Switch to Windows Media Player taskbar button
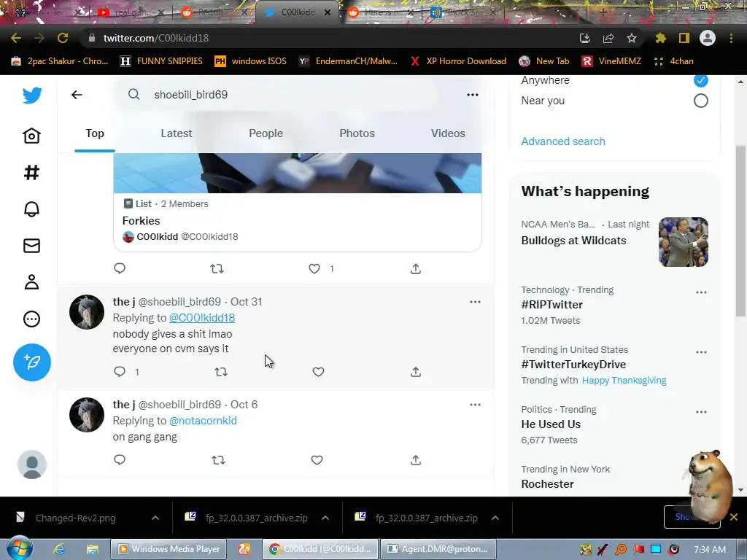The height and width of the screenshot is (560, 747). [x=169, y=549]
